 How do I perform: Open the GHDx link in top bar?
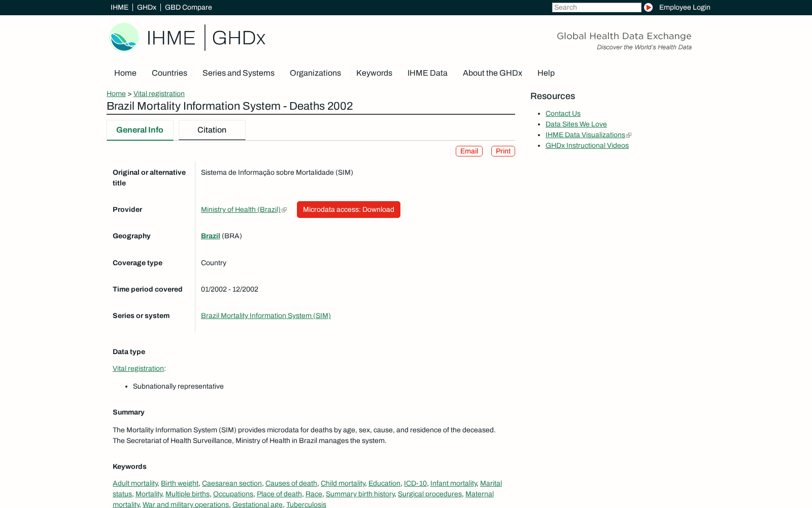[146, 7]
